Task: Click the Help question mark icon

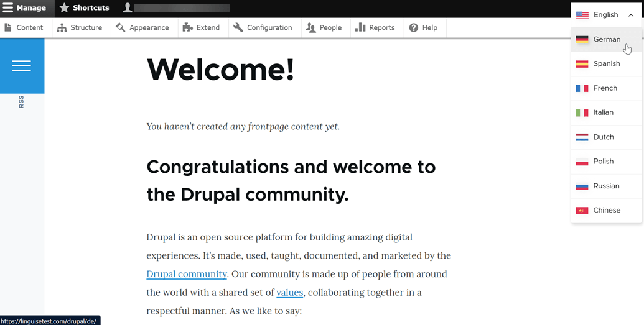Action: click(x=414, y=27)
